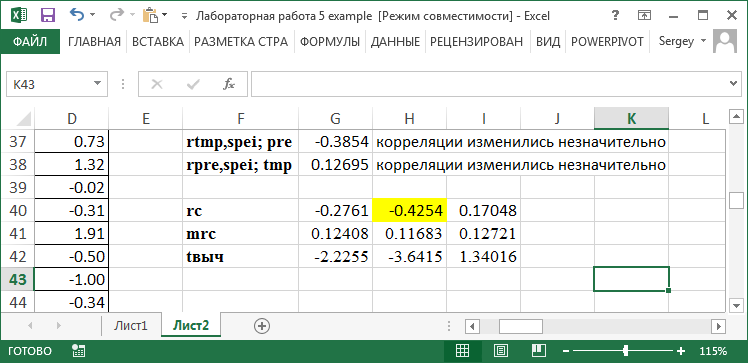The image size is (748, 363).
Task: Open РАЗМЕТКА СТРА ribbon tab
Action: [x=241, y=41]
